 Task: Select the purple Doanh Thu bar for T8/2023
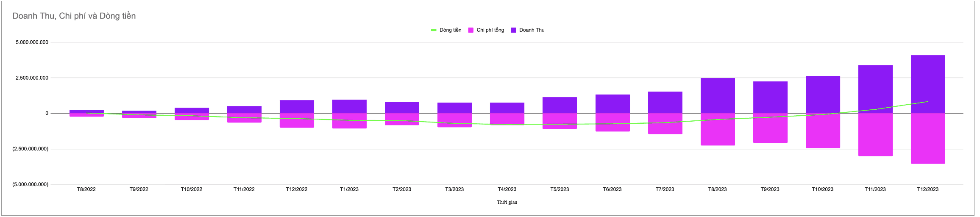click(718, 96)
